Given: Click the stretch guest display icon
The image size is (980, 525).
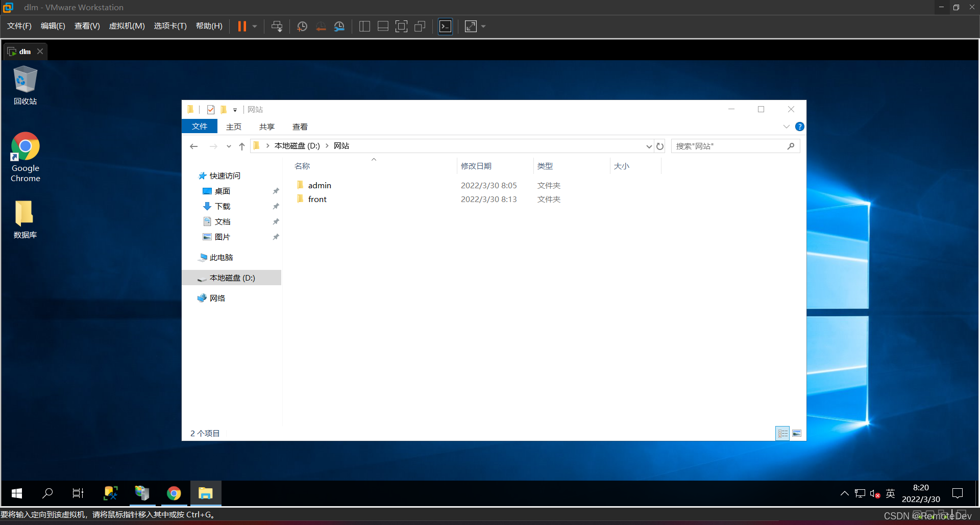Looking at the screenshot, I should [x=471, y=27].
